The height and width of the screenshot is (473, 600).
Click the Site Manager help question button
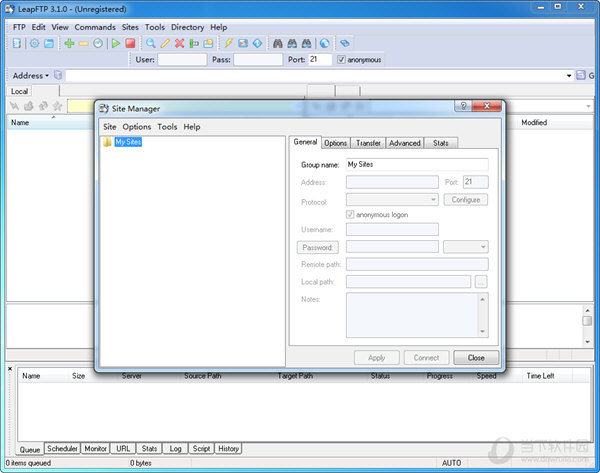point(463,106)
